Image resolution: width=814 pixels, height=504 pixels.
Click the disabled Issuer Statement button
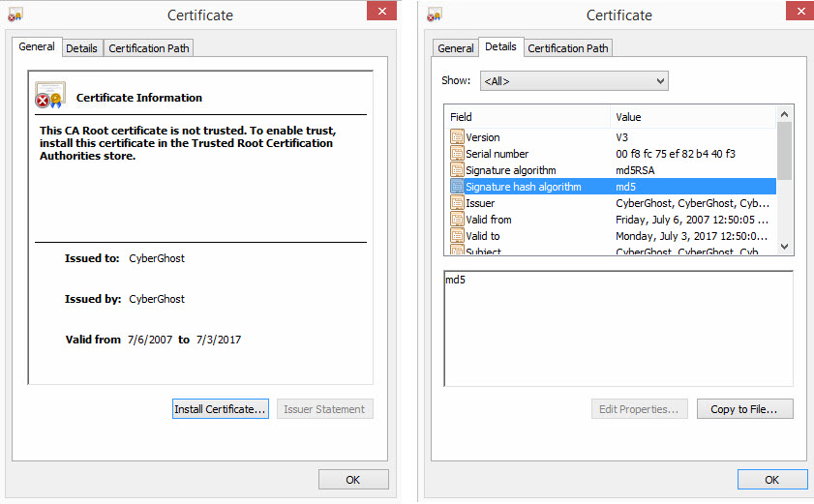pyautogui.click(x=324, y=409)
